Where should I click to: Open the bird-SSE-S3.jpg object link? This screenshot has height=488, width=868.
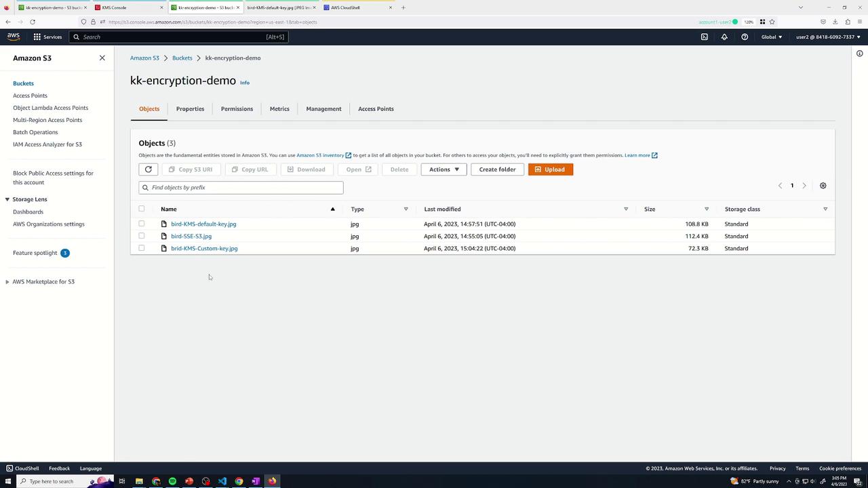click(x=191, y=236)
